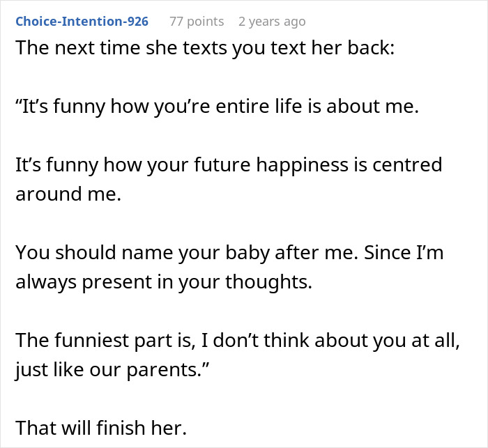Viewport: 488px width, 448px height.
Task: Open the Choice-Intention-926 user profile
Action: tap(82, 22)
